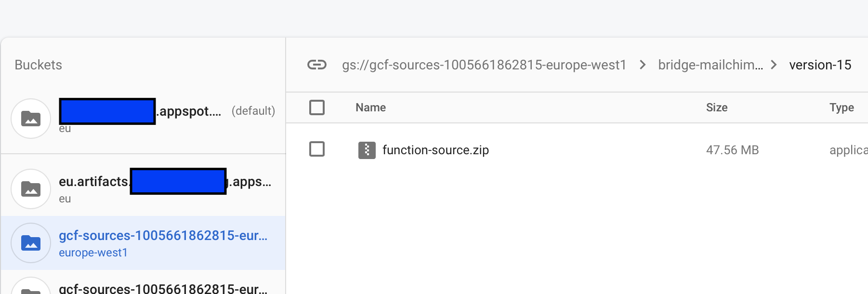Click the highlighted gcf-sources bucket folder icon

tap(31, 243)
